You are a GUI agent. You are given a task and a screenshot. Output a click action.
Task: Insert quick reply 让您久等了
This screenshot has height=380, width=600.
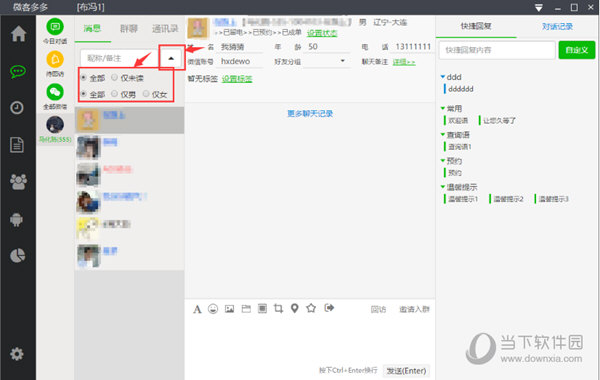[x=499, y=121]
